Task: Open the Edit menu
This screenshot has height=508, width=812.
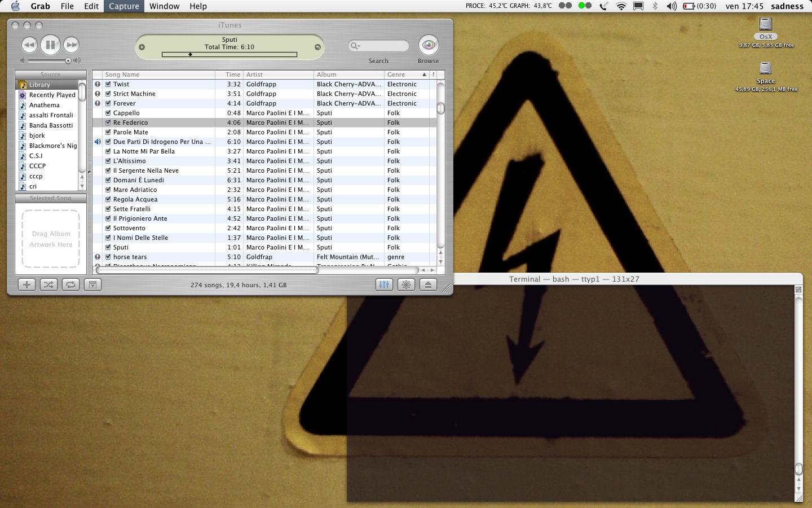Action: click(x=91, y=6)
